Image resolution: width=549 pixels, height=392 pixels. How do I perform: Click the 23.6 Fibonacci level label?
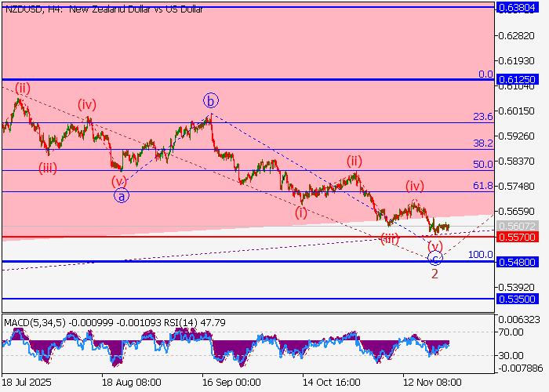point(482,117)
